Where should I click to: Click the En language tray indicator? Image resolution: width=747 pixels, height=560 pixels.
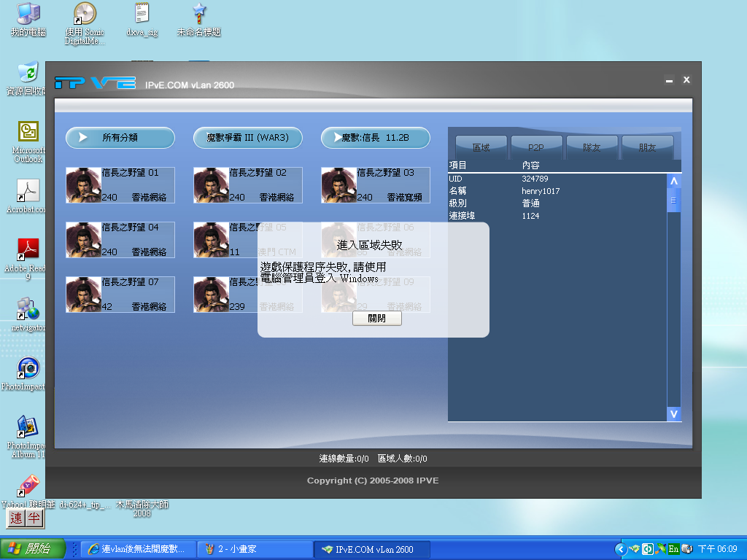[673, 549]
